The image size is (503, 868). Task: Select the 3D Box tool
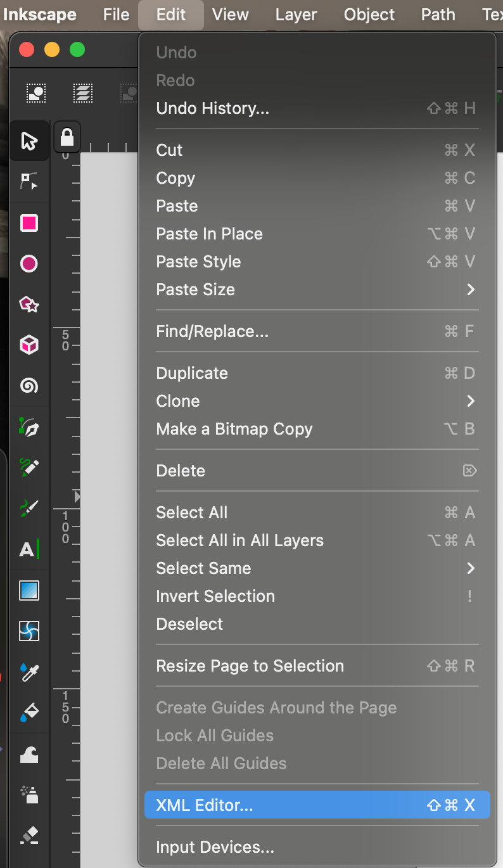29,345
